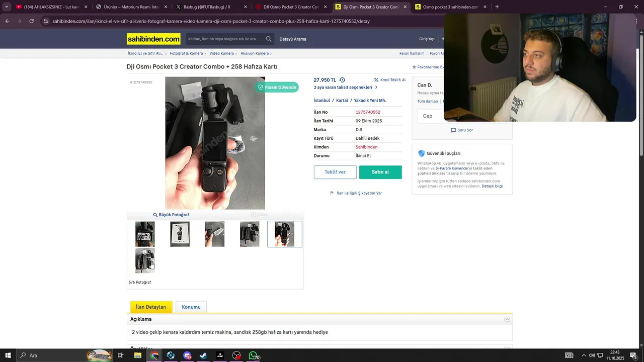Click İstanbul location link
Screen dimensions: 644x362
click(322, 101)
